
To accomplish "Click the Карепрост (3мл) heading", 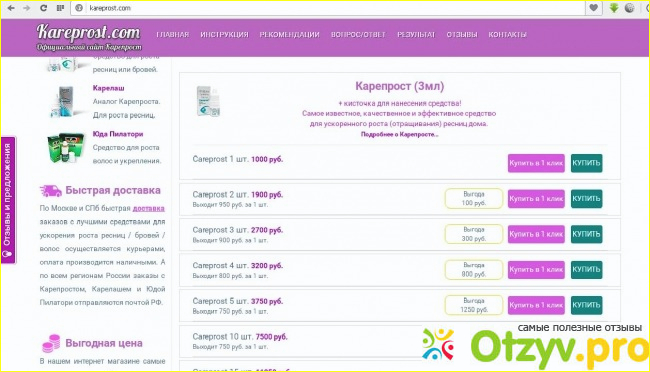I will click(x=400, y=86).
